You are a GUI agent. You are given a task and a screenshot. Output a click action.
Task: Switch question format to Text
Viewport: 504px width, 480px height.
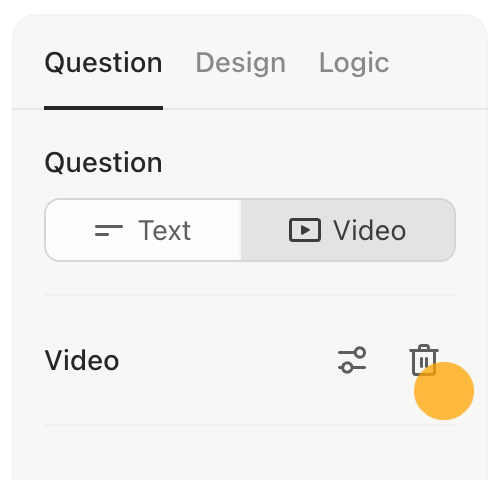(143, 230)
